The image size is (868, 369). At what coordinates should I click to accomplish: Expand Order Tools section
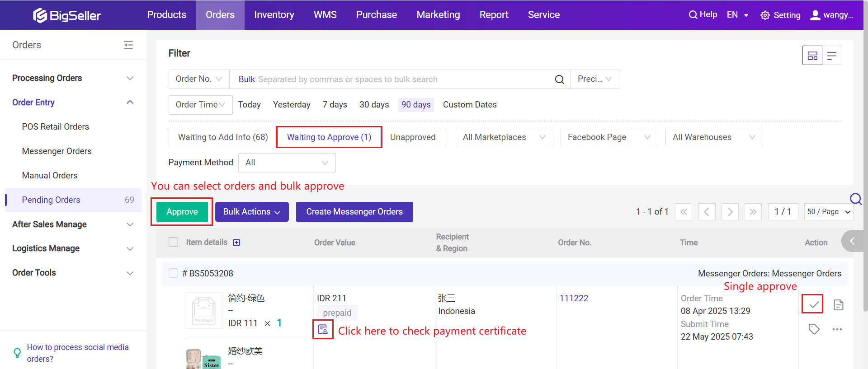[x=73, y=273]
